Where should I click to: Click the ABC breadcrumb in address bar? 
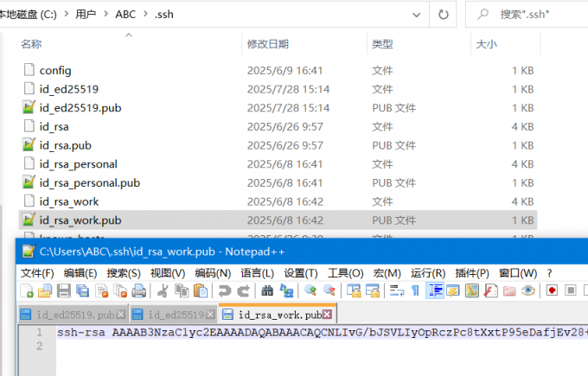[x=125, y=14]
